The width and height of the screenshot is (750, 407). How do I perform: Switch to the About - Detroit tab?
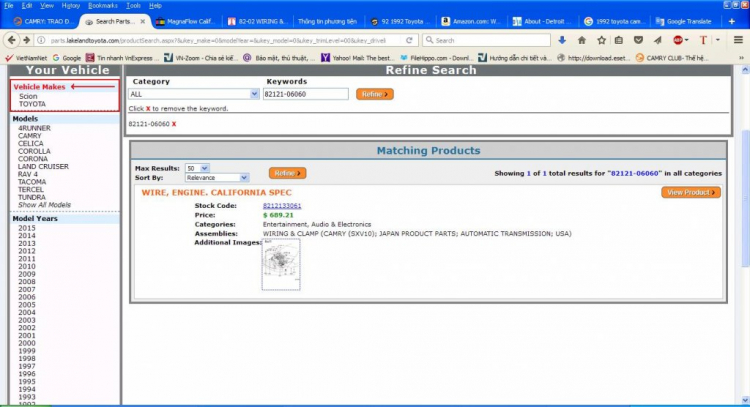point(542,22)
